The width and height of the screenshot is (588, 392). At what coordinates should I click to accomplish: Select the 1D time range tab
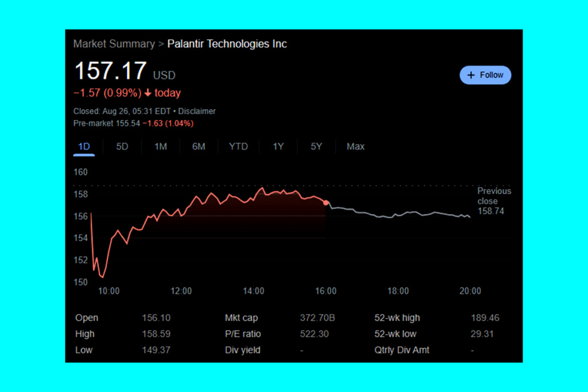(84, 146)
